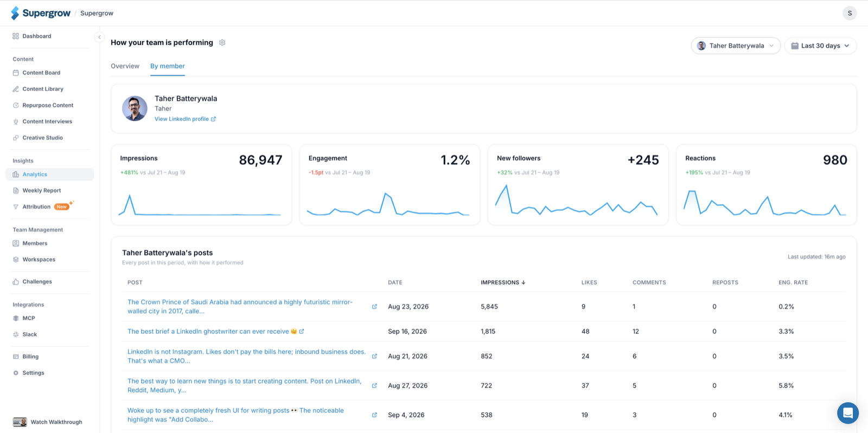Open the Last 30 days date dropdown

click(x=820, y=46)
